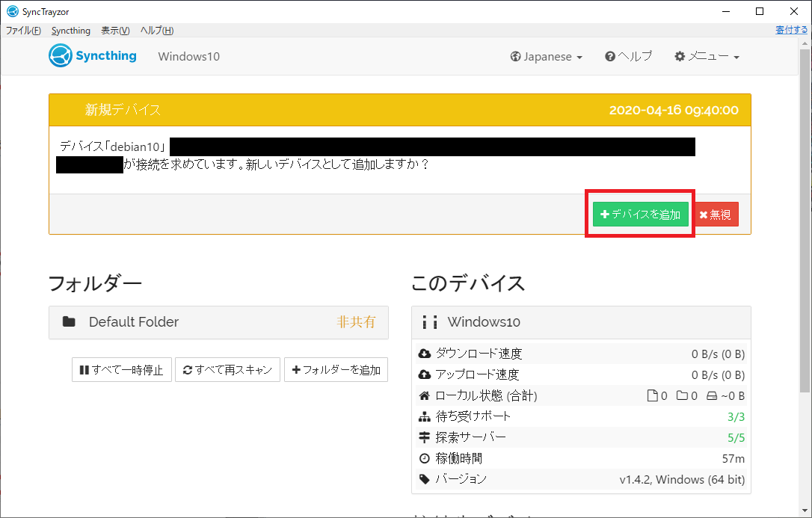Click the Syncthing brand name link

pos(106,56)
